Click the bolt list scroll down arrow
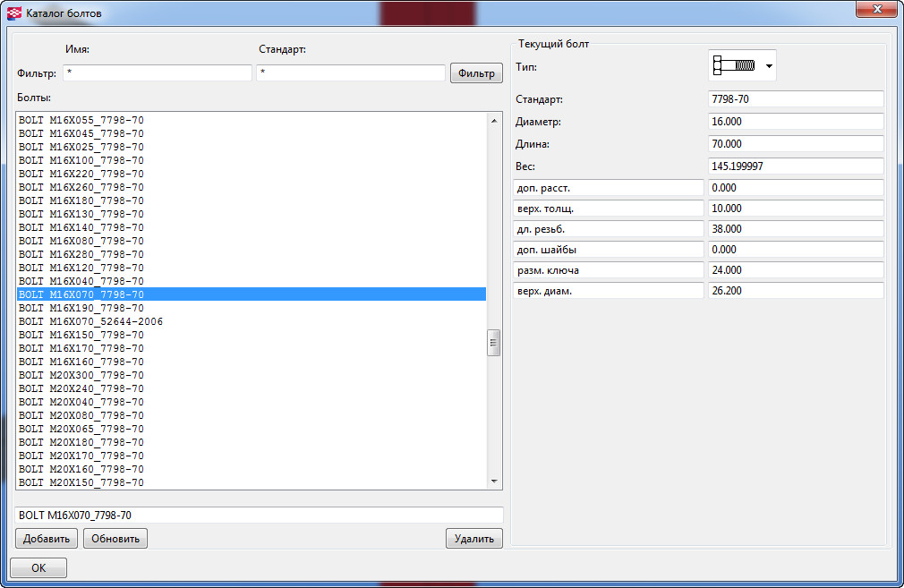The width and height of the screenshot is (904, 588). 493,481
